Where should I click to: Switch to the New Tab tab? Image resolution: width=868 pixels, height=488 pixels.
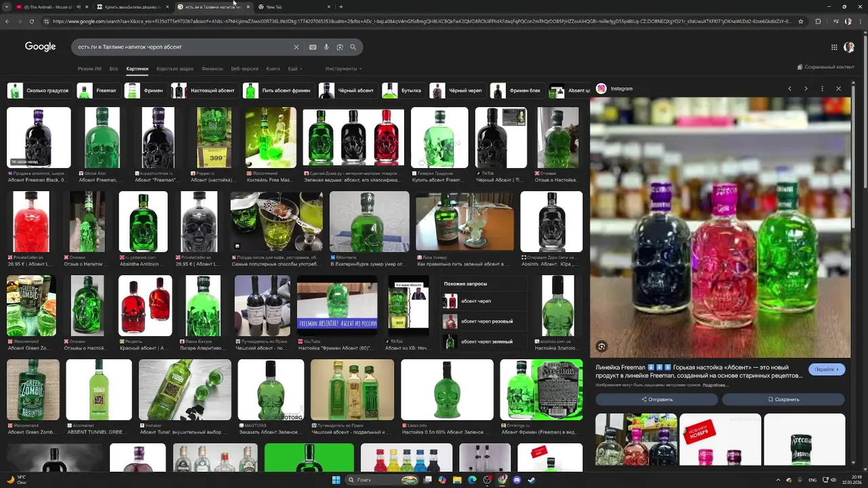click(x=294, y=7)
